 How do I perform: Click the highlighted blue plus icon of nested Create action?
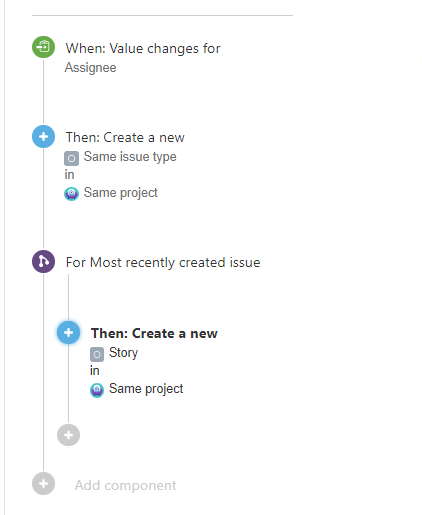click(68, 332)
